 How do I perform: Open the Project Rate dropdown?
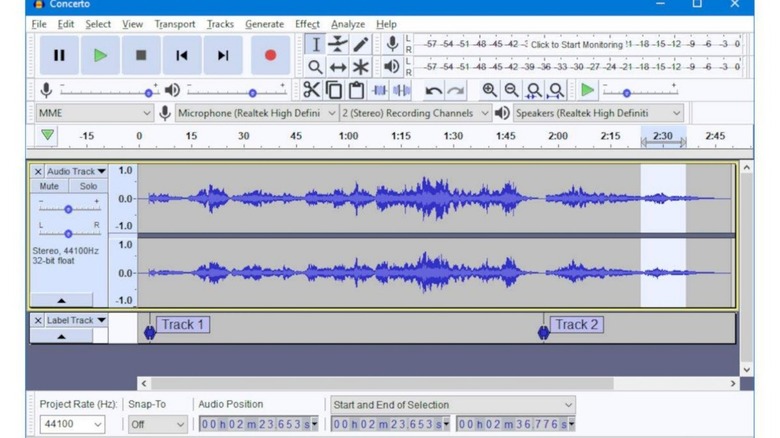point(98,424)
